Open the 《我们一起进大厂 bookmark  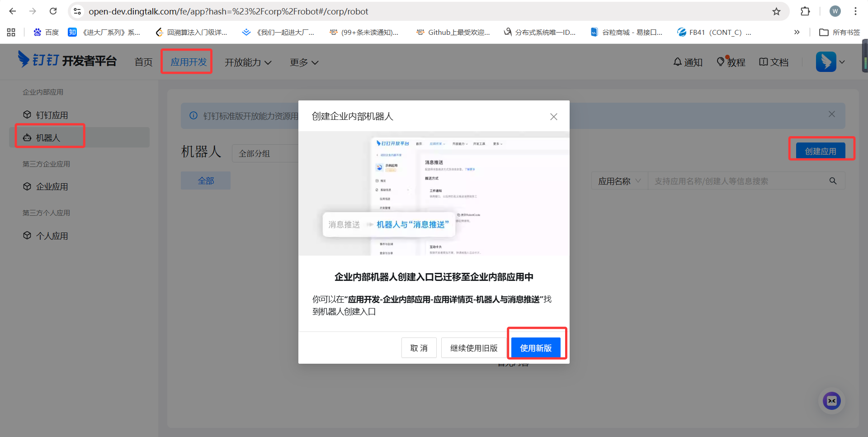(x=278, y=32)
